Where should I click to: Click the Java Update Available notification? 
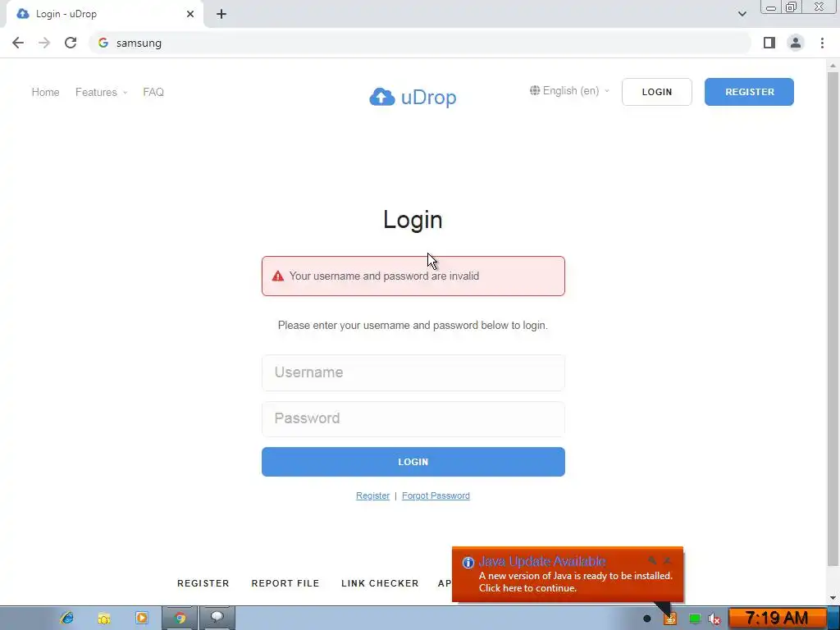pos(568,574)
